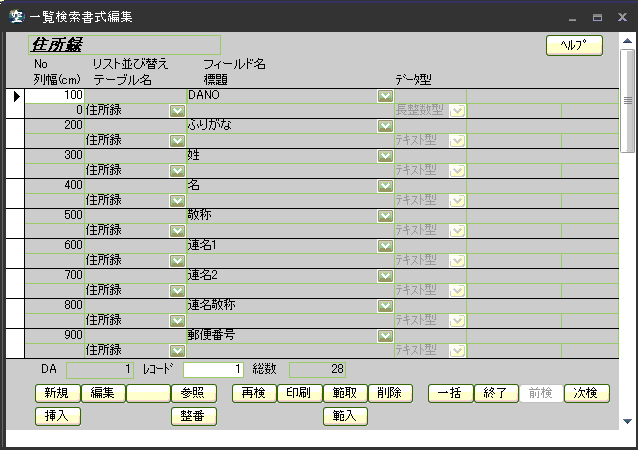This screenshot has height=450, width=638.
Task: Open table name dropdown for row 100
Action: [x=177, y=110]
